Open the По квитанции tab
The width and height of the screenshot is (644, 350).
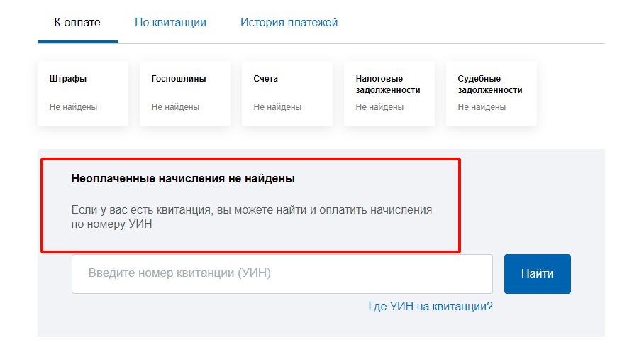pos(170,22)
